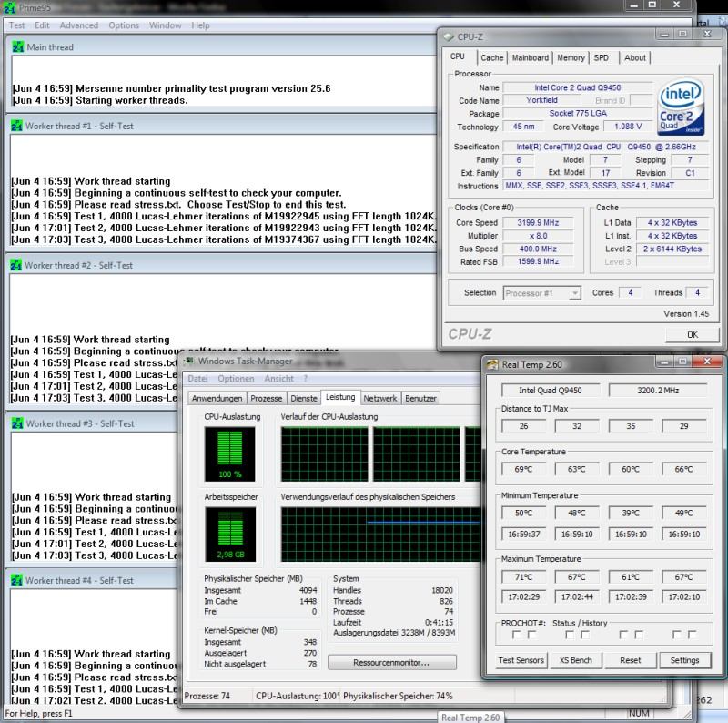This screenshot has width=728, height=723.
Task: Click the '2 x 6144 KBytes' Level 2 cache value
Action: pyautogui.click(x=672, y=249)
